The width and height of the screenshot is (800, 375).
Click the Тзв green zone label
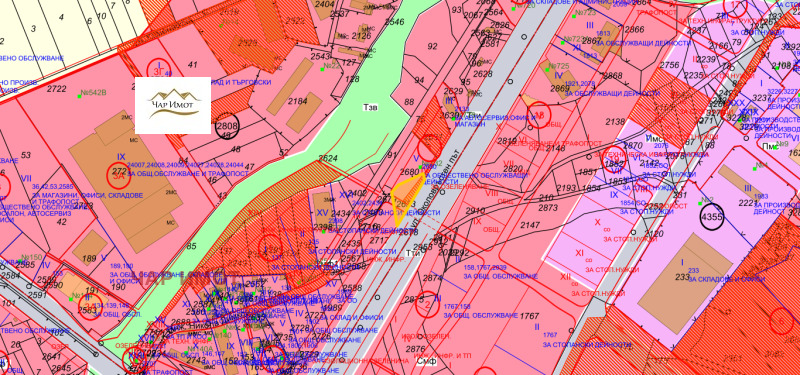coord(371,108)
